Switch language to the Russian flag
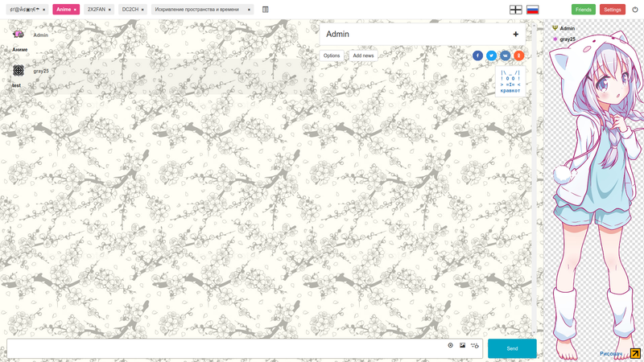644x362 pixels. point(533,10)
